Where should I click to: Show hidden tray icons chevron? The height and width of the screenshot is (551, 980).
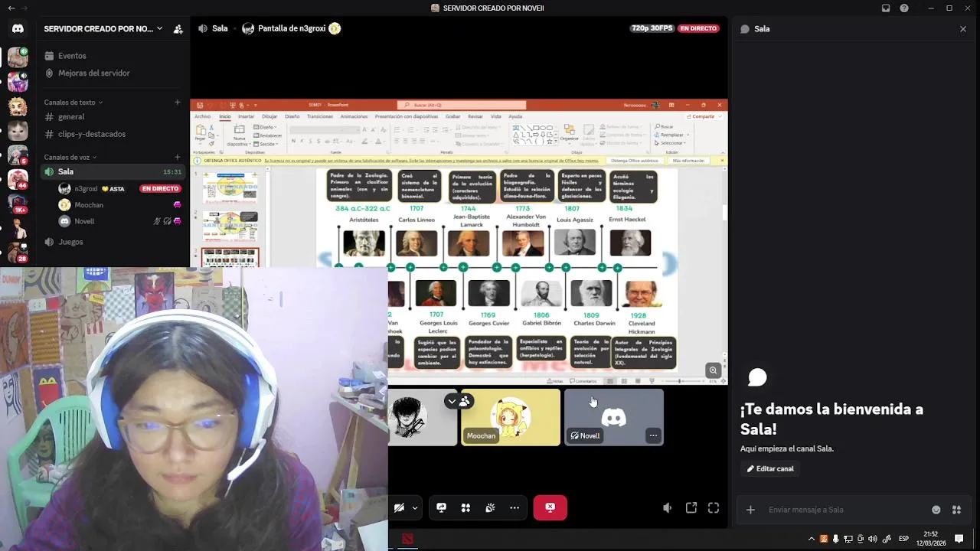pyautogui.click(x=812, y=539)
